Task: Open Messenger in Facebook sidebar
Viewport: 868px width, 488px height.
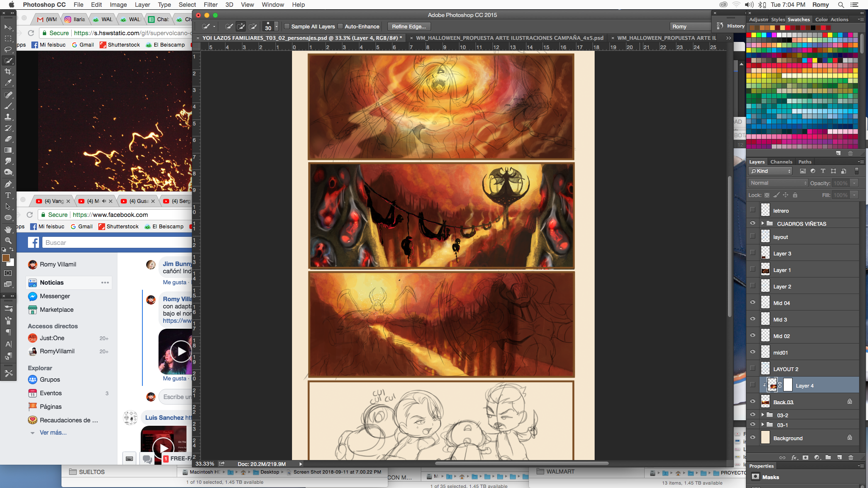Action: click(55, 296)
